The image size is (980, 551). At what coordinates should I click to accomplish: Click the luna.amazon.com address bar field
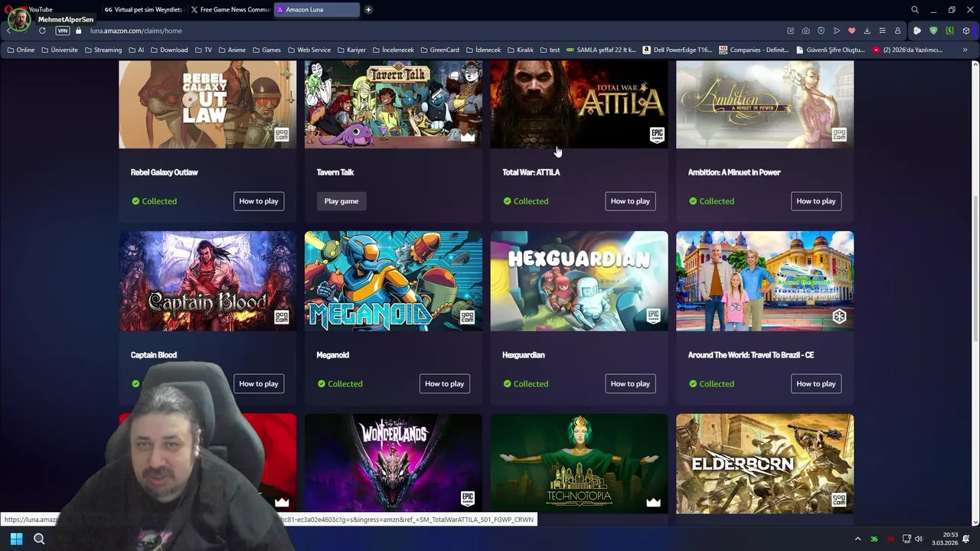click(x=429, y=31)
